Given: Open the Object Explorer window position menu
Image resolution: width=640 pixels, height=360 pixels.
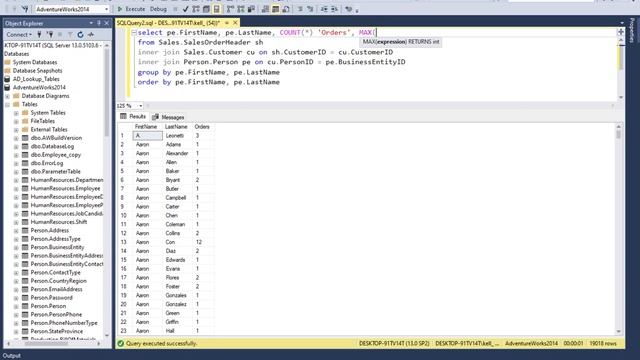Looking at the screenshot, I should 91,23.
